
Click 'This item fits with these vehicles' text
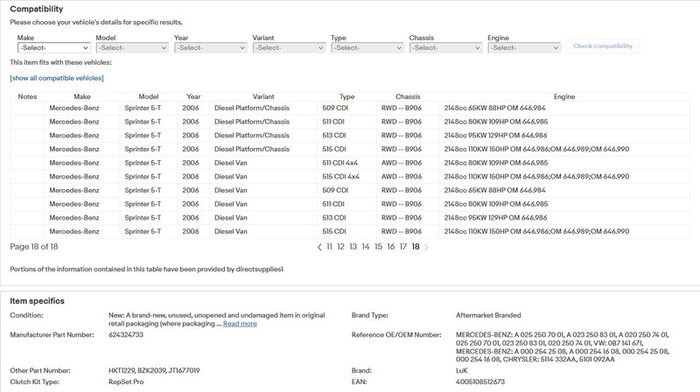tap(61, 63)
